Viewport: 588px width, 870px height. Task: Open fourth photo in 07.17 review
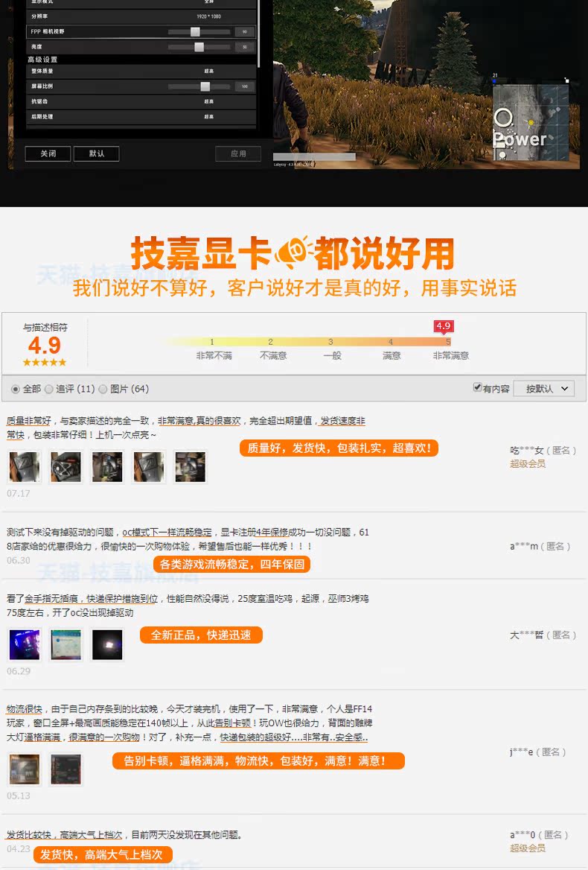coord(149,466)
